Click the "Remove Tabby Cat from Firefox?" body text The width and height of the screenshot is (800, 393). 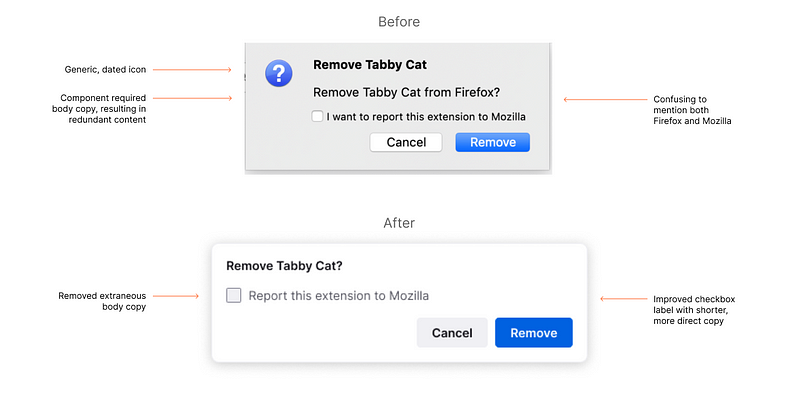pos(406,92)
